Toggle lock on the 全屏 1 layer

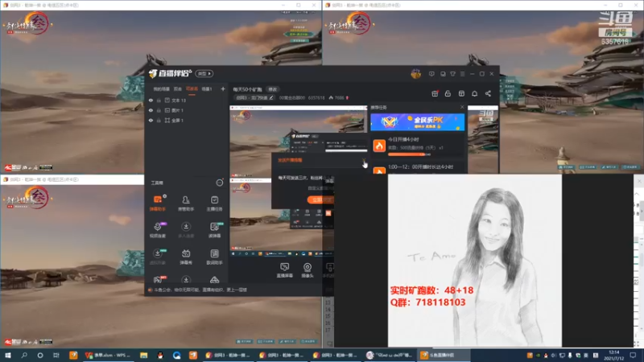pos(159,120)
